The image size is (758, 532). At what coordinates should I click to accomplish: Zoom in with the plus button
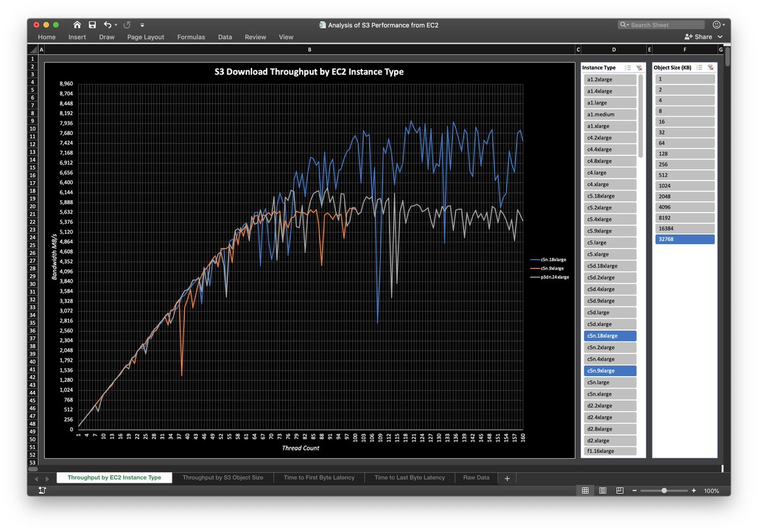click(x=694, y=490)
